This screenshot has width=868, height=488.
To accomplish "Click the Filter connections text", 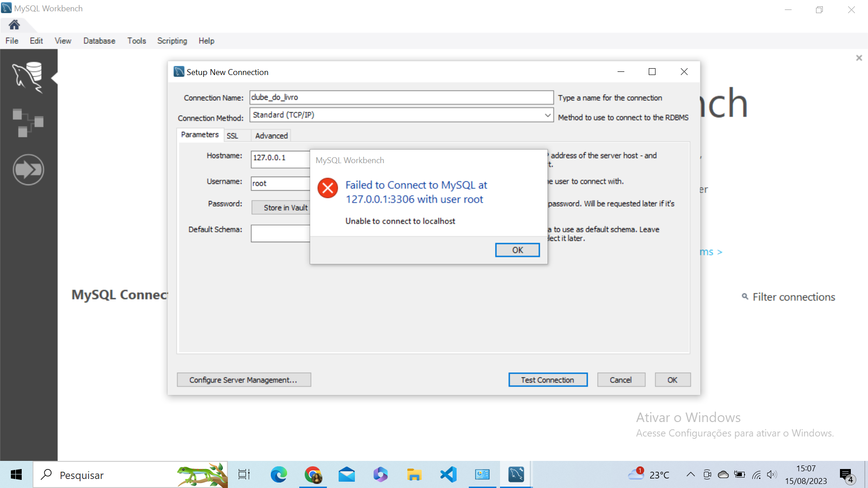I will [793, 297].
